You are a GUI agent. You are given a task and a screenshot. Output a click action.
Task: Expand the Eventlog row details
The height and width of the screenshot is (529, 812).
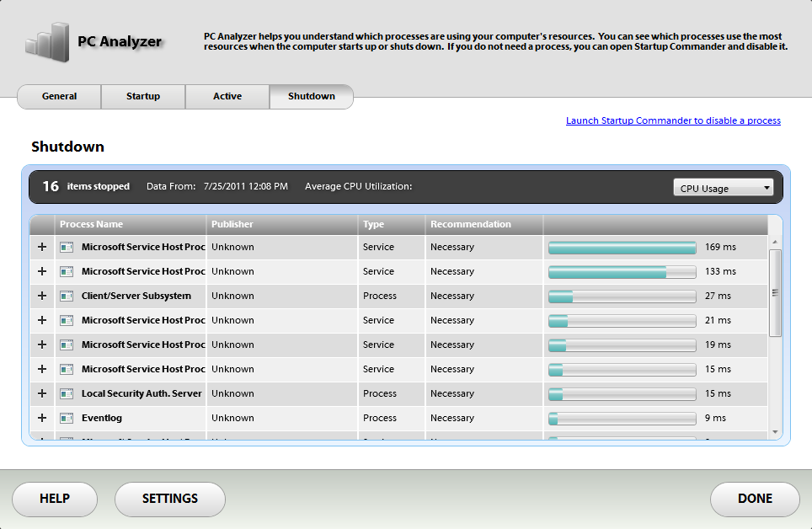tap(42, 418)
